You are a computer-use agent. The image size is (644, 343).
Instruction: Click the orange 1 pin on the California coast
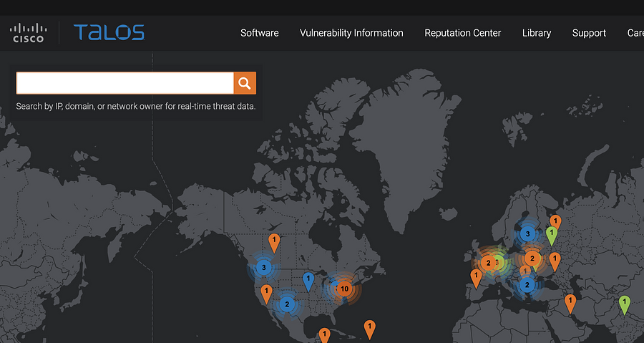[266, 294]
